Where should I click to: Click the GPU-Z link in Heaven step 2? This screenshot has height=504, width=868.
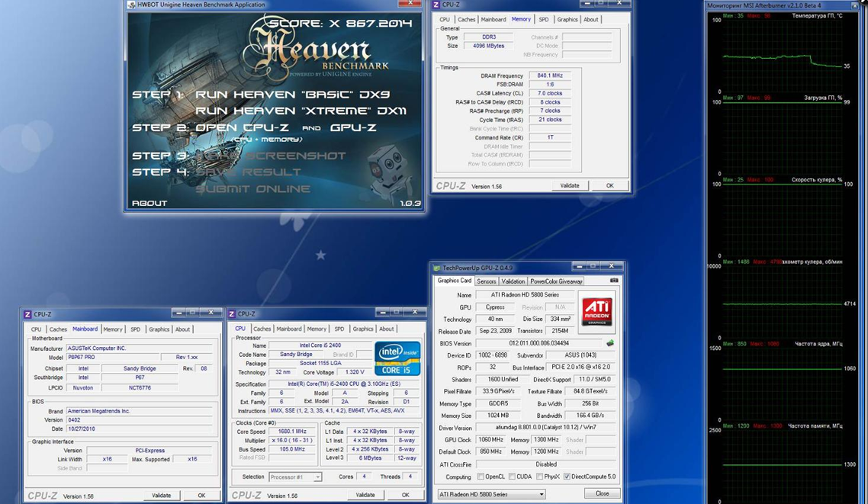point(353,128)
